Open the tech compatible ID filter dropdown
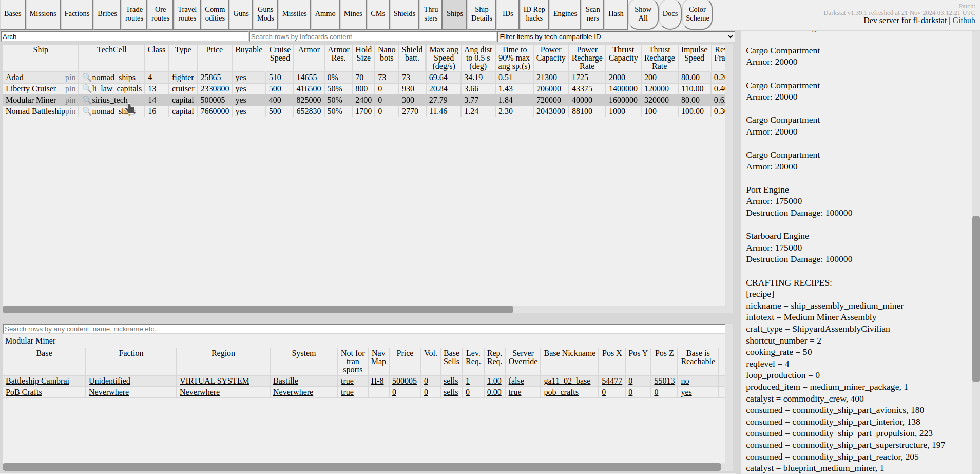The image size is (980, 474). coord(616,36)
